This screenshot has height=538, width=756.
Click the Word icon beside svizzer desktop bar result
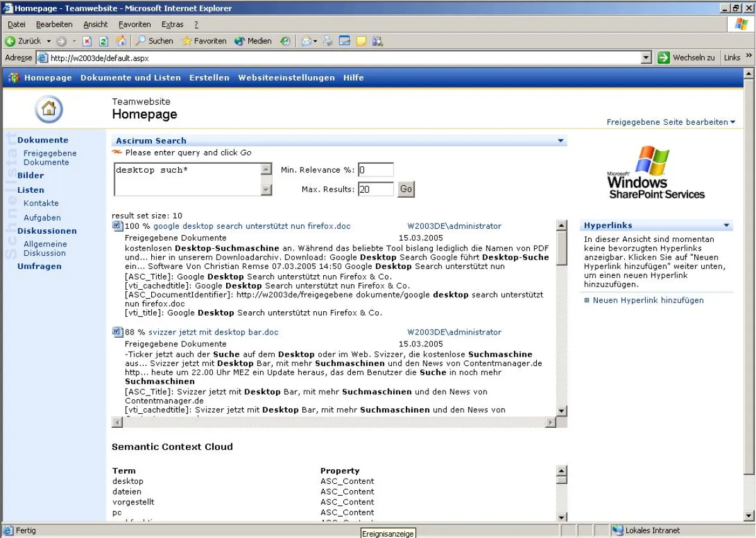tap(117, 332)
